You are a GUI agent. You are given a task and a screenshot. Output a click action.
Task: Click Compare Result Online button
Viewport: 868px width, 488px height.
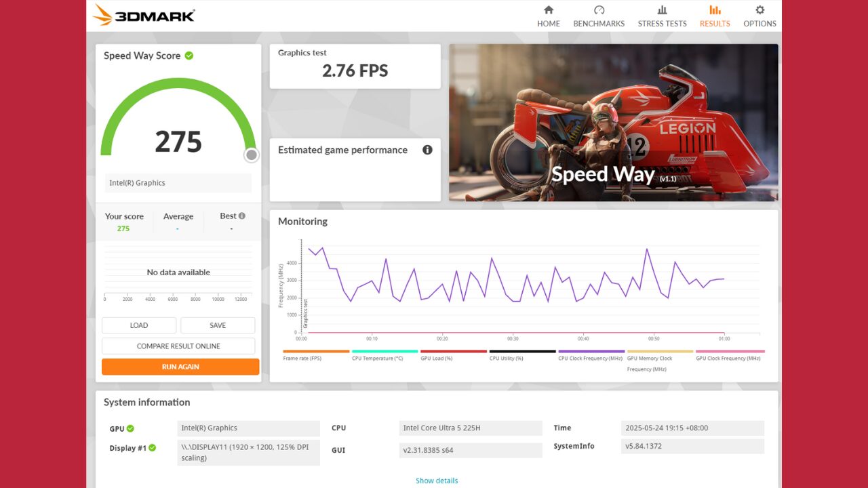coord(178,346)
